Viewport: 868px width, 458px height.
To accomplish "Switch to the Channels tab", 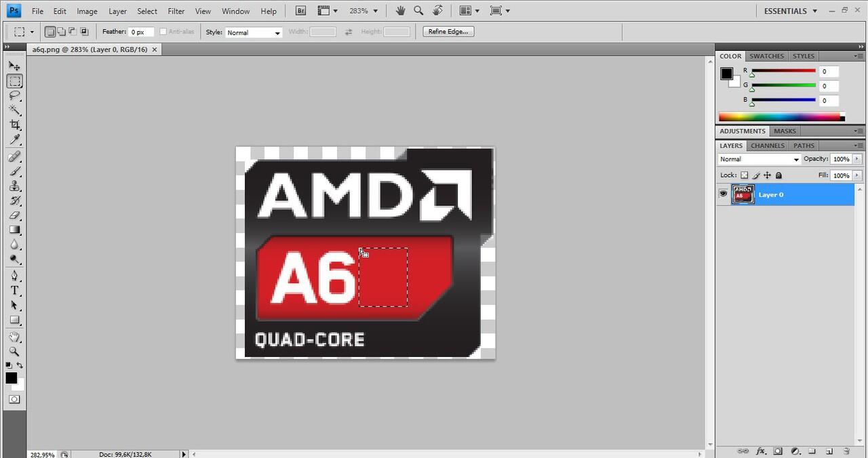I will point(768,146).
